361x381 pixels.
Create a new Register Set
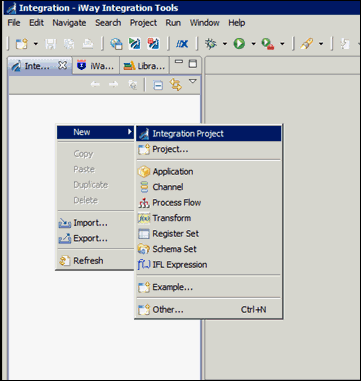(209, 234)
